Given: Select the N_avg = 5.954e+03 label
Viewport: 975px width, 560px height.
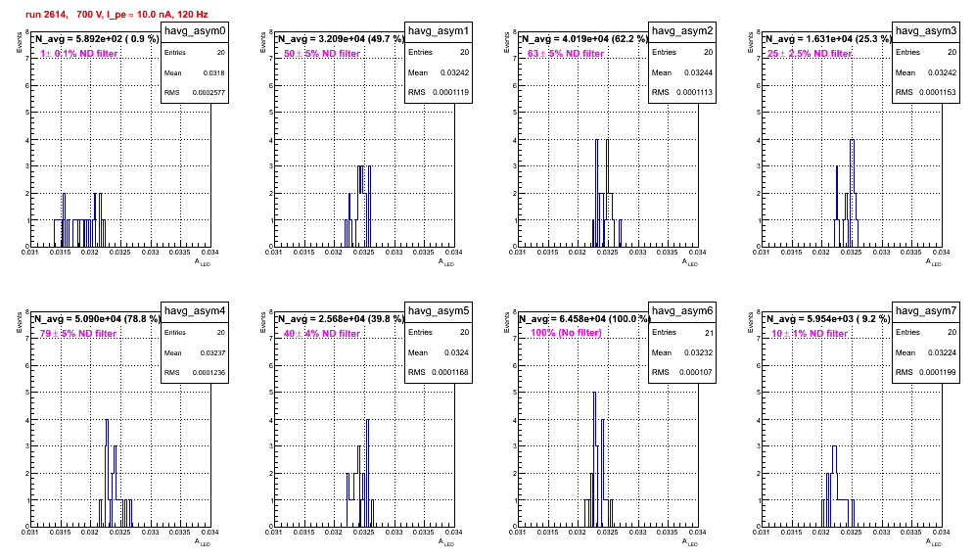Looking at the screenshot, I should pyautogui.click(x=828, y=319).
